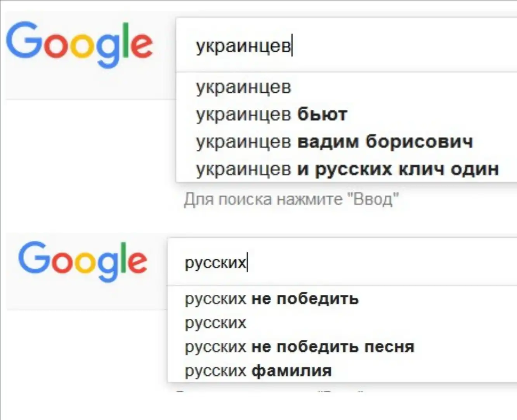Place the cursor after украинцев in the query box
The height and width of the screenshot is (420, 517).
click(291, 46)
